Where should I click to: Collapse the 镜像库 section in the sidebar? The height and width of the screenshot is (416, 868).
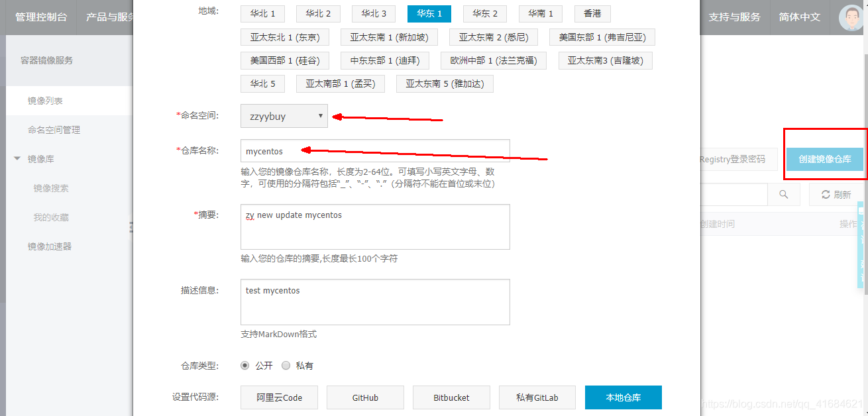pyautogui.click(x=16, y=159)
